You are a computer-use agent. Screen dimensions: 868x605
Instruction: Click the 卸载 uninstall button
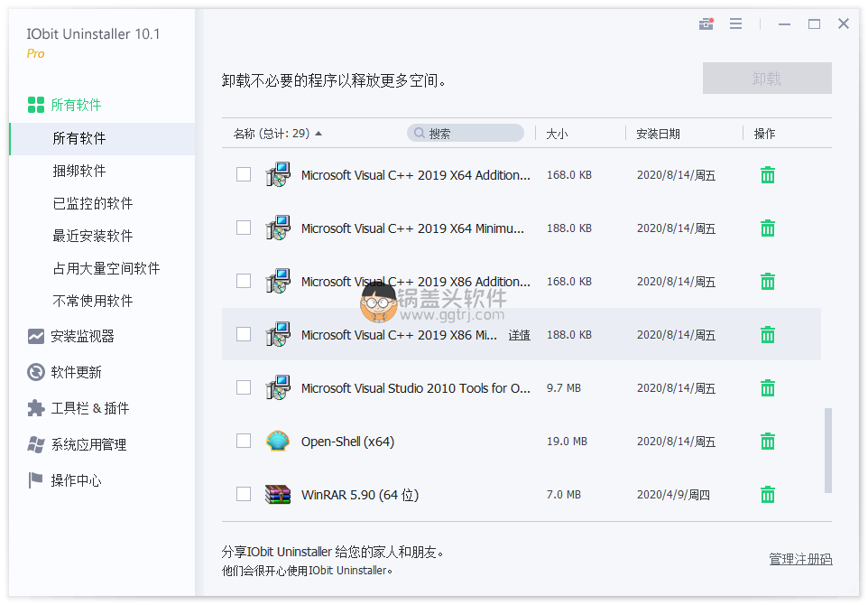point(767,79)
